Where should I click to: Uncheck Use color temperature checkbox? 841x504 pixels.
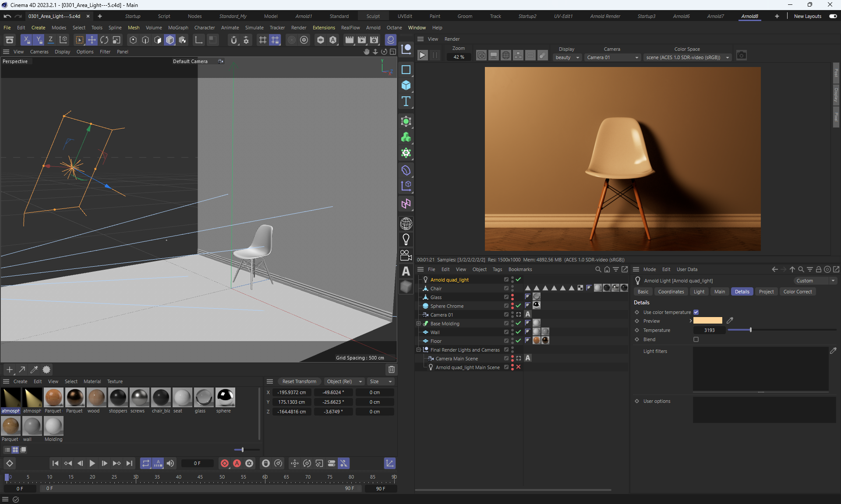click(x=696, y=312)
